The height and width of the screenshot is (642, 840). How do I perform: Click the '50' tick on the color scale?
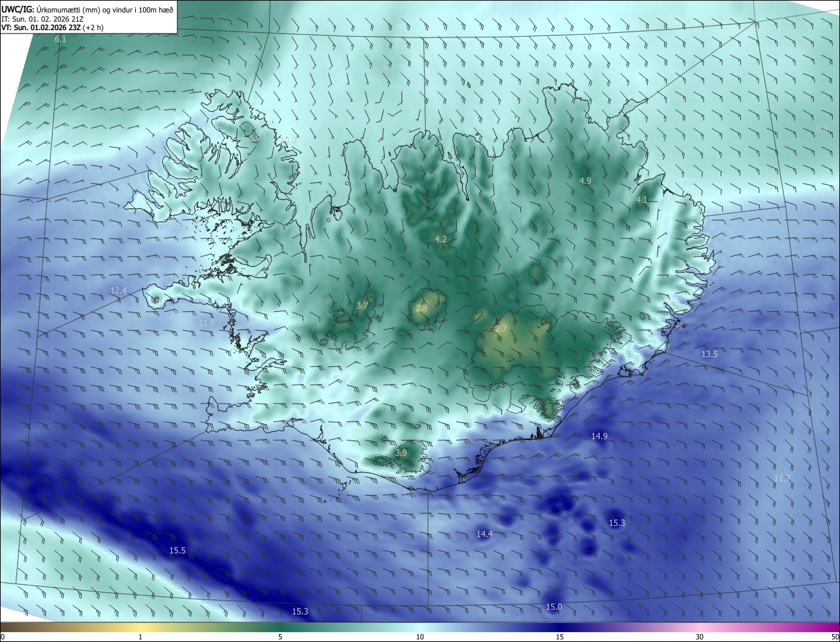(835, 637)
